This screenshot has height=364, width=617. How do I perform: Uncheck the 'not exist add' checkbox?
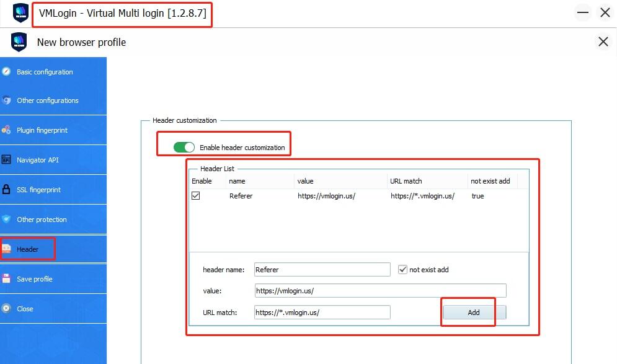pyautogui.click(x=403, y=270)
